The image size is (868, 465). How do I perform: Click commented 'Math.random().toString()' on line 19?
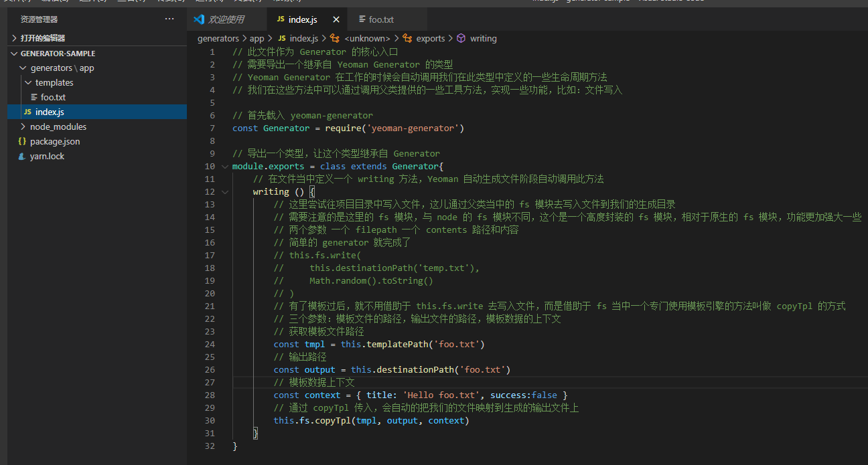point(372,280)
